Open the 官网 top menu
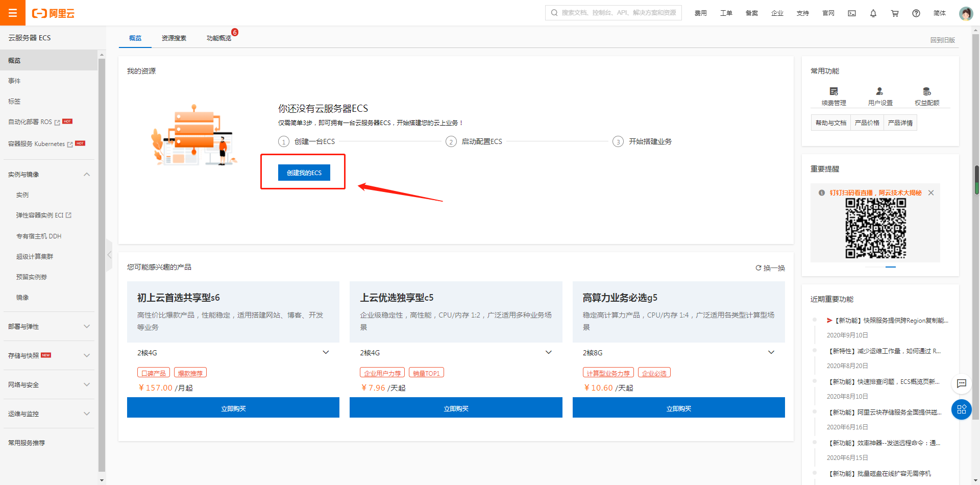 click(x=828, y=13)
